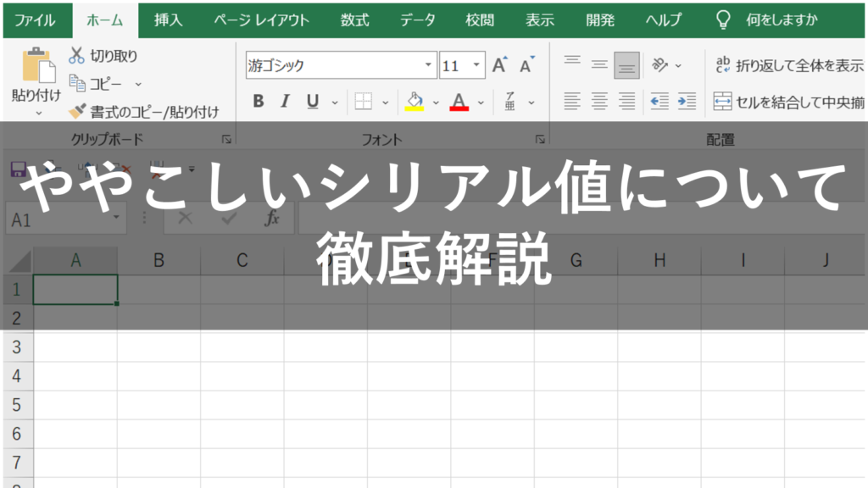The image size is (868, 488).
Task: Click the decrease indent icon
Action: (x=659, y=102)
